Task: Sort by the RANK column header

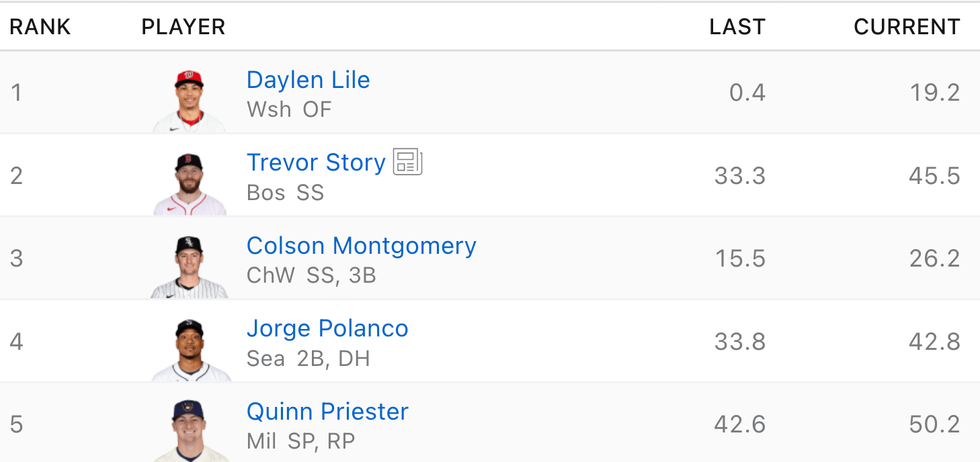Action: (40, 27)
